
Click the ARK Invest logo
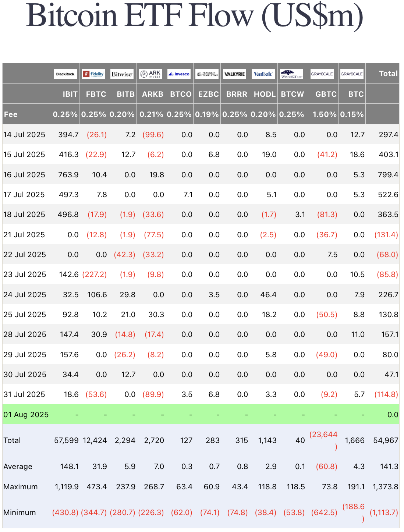pyautogui.click(x=150, y=74)
